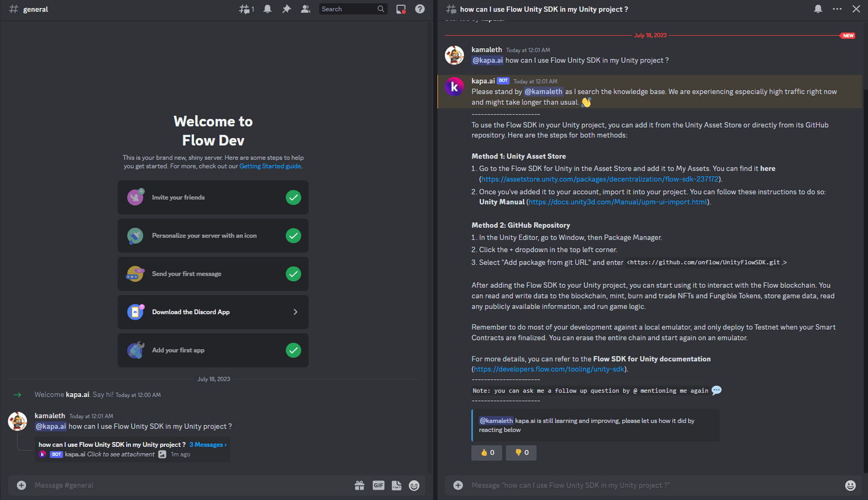
Task: Select Send your first message card
Action: (x=213, y=274)
